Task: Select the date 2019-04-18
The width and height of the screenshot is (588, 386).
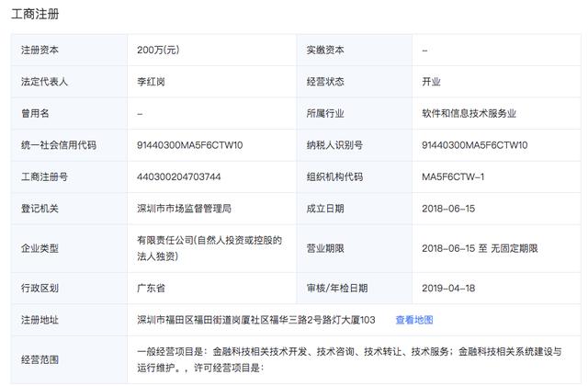Action: point(448,288)
